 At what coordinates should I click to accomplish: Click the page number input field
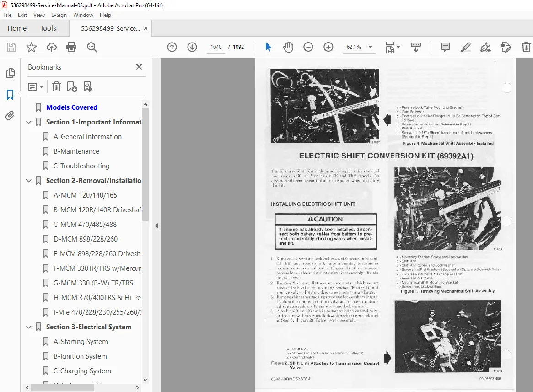216,47
